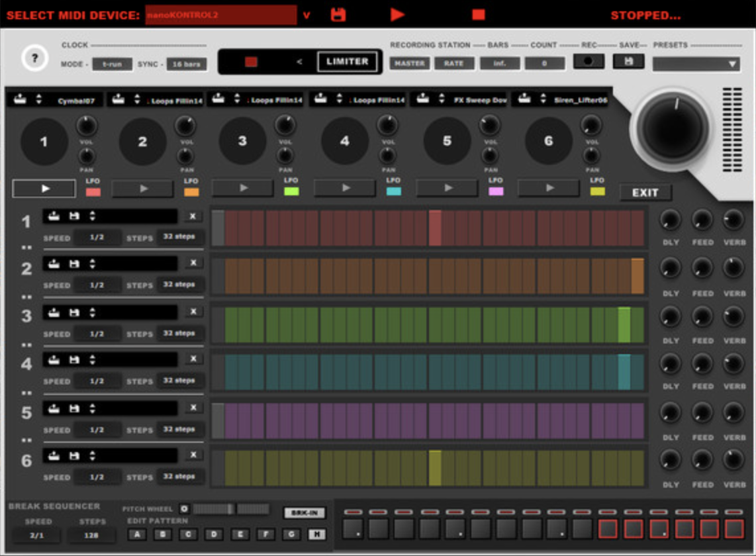
Task: Start playback with the red play arrow
Action: 397,15
